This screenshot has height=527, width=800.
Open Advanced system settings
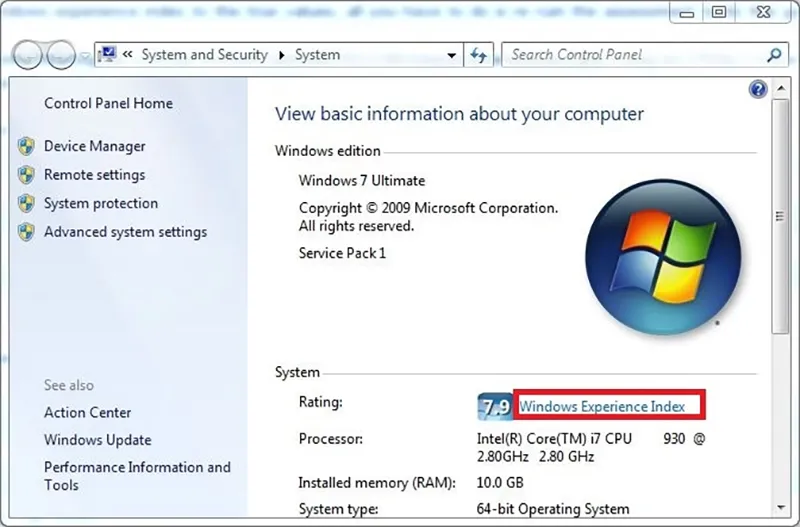(125, 232)
